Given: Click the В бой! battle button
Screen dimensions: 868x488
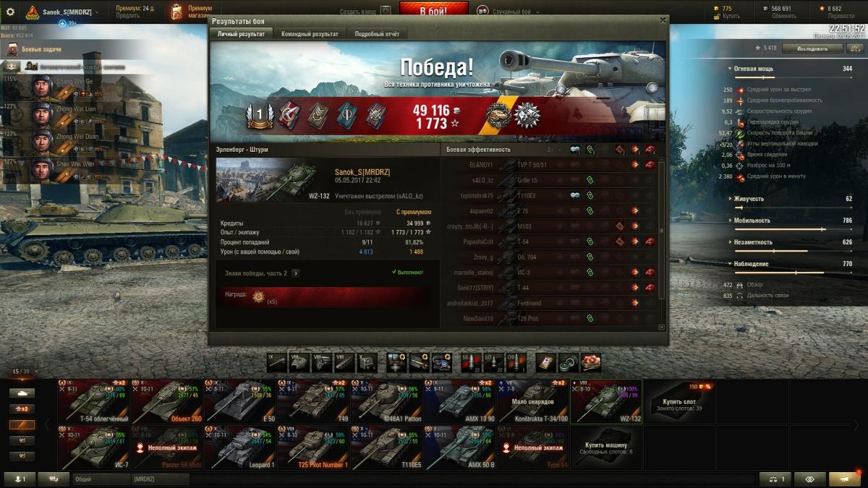Looking at the screenshot, I should (x=434, y=11).
